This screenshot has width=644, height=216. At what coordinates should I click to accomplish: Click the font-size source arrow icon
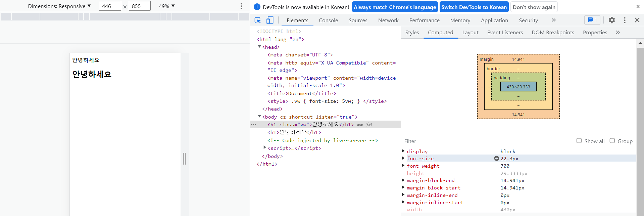[x=497, y=159]
